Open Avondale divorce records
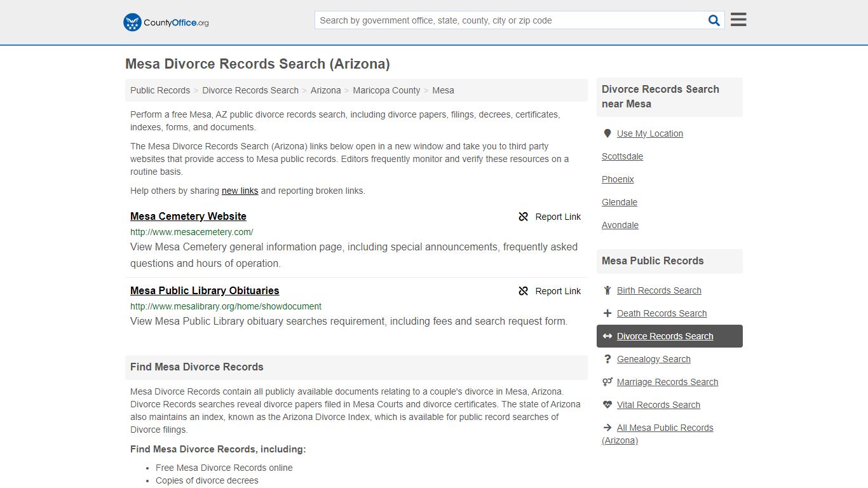The height and width of the screenshot is (488, 868). (620, 225)
